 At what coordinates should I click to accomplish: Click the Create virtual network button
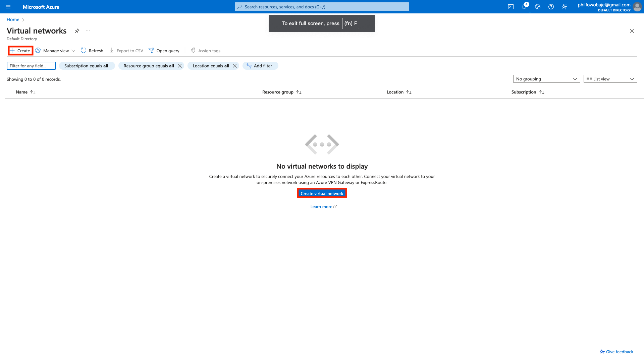point(322,193)
